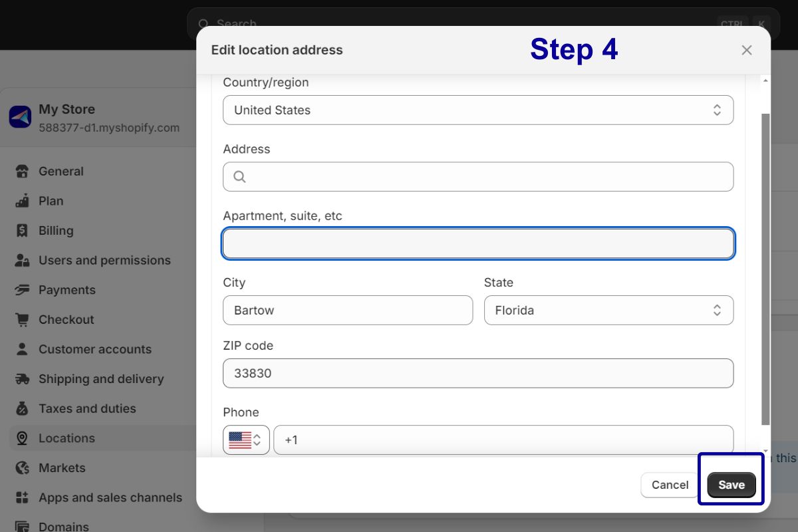Click the Markets globe icon
Image resolution: width=798 pixels, height=532 pixels.
22,468
